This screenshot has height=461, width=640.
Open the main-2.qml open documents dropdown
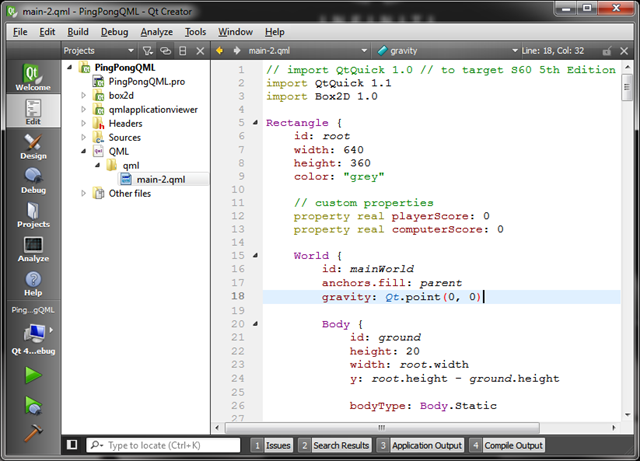(x=308, y=51)
